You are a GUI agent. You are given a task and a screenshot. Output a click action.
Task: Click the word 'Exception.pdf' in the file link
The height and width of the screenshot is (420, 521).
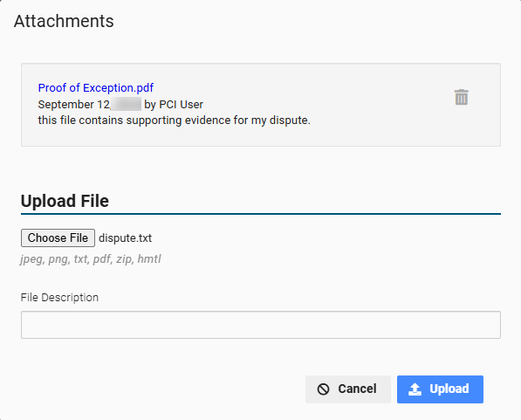(118, 88)
